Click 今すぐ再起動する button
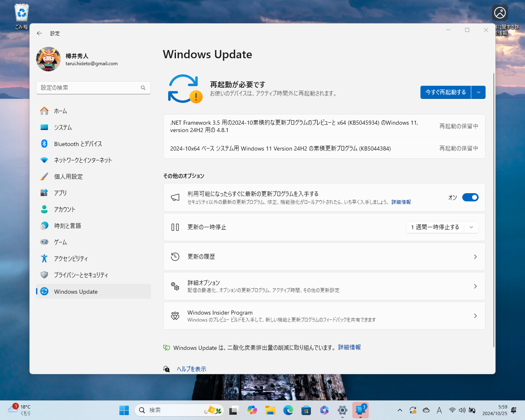The image size is (525, 420). coord(446,92)
